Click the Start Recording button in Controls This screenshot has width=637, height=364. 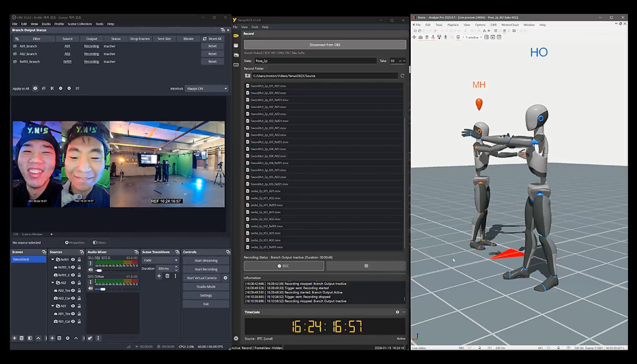point(205,269)
